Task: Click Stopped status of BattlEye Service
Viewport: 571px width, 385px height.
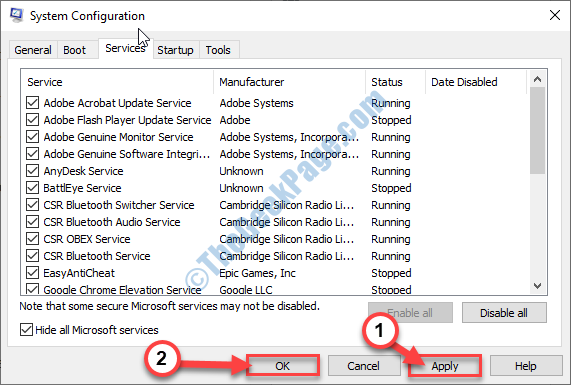Action: tap(391, 188)
